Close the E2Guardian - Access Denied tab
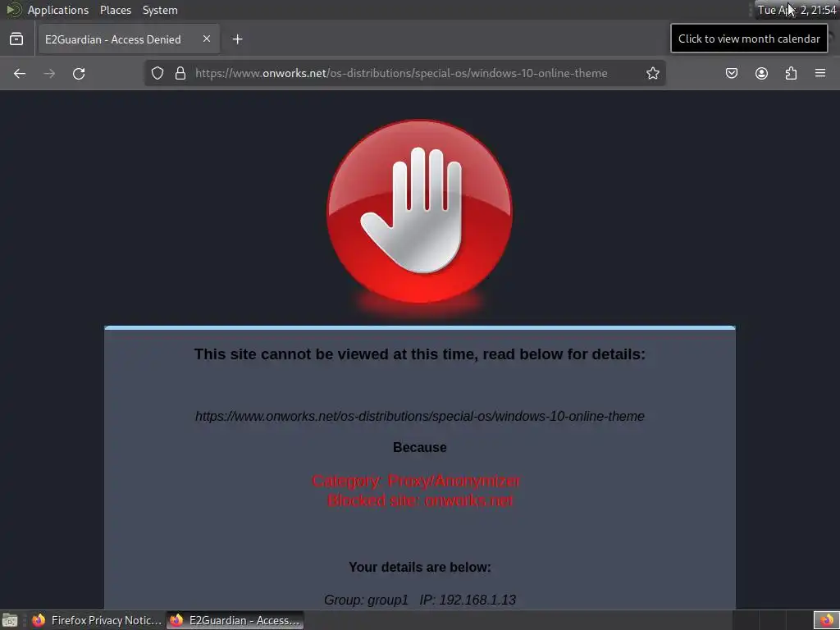840x630 pixels. tap(206, 39)
